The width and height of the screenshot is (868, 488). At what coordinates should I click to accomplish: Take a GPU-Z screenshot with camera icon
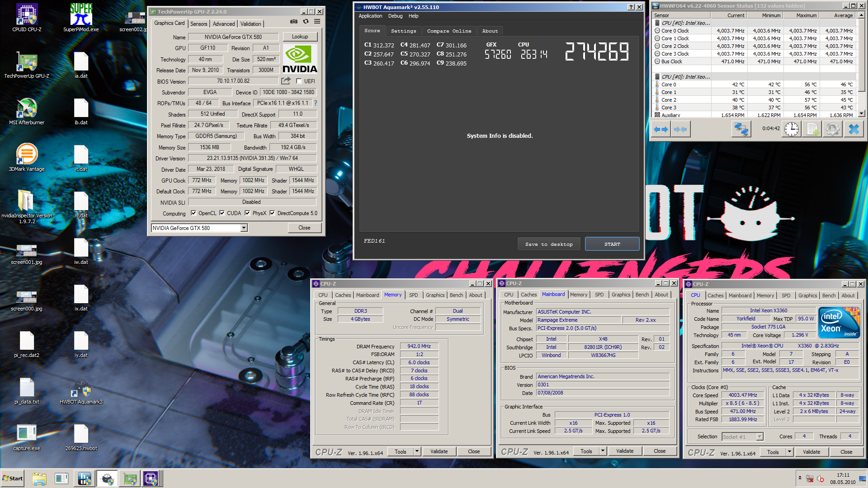tap(294, 21)
